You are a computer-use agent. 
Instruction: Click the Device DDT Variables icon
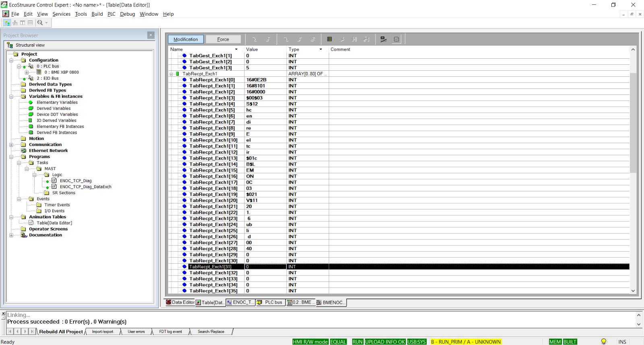31,115
